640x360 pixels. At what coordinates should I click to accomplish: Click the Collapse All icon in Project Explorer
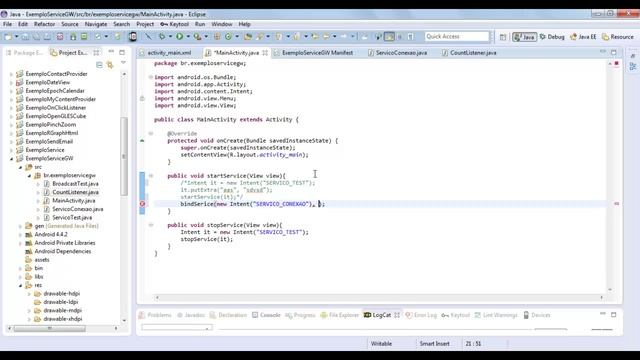click(x=99, y=64)
